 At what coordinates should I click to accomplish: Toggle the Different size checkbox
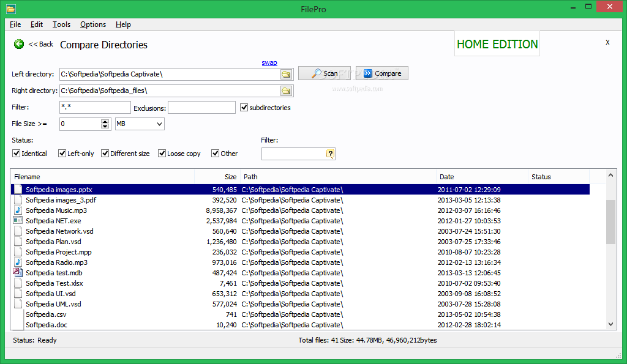pyautogui.click(x=105, y=154)
